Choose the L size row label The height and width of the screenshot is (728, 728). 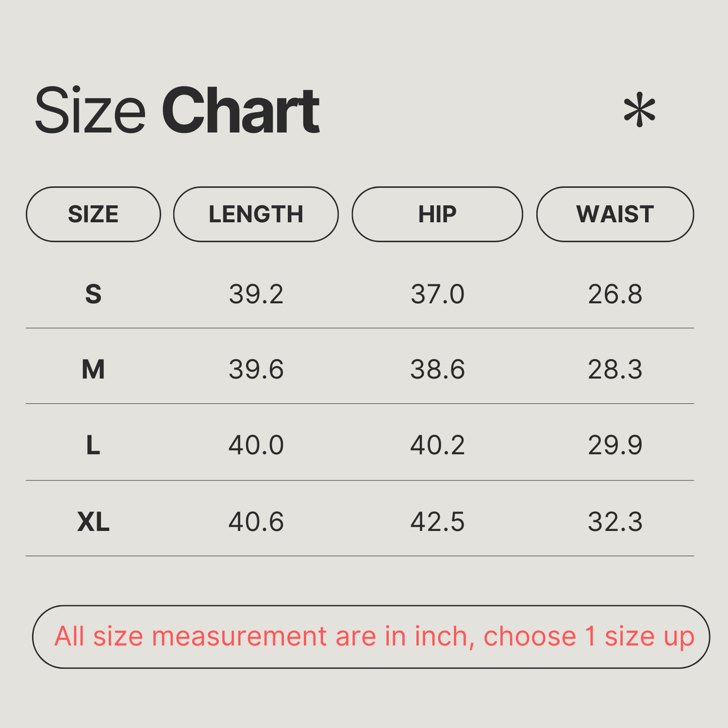coord(93,445)
